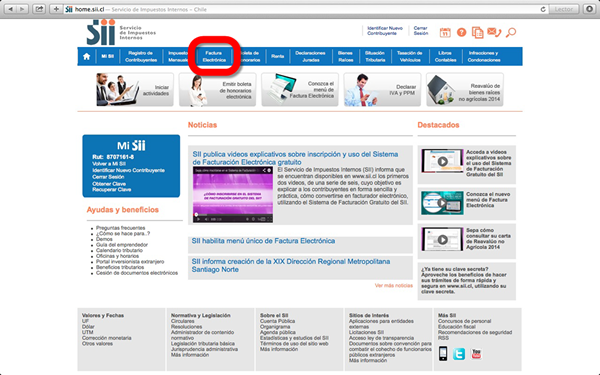Go back with browser back arrow
This screenshot has height=375, width=600.
coord(11,9)
